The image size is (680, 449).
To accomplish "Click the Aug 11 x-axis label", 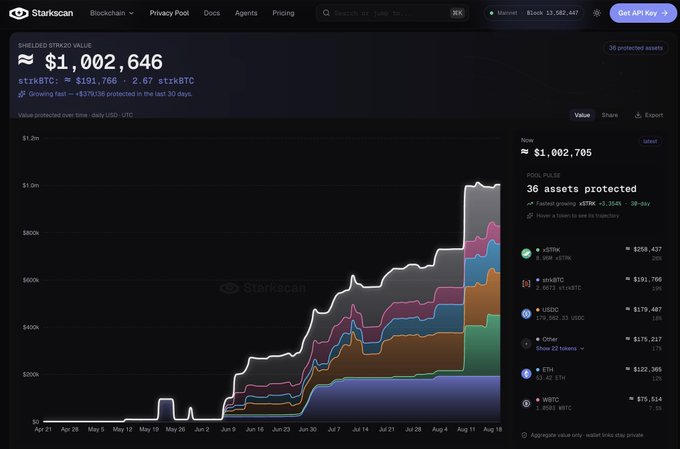I will [466, 429].
